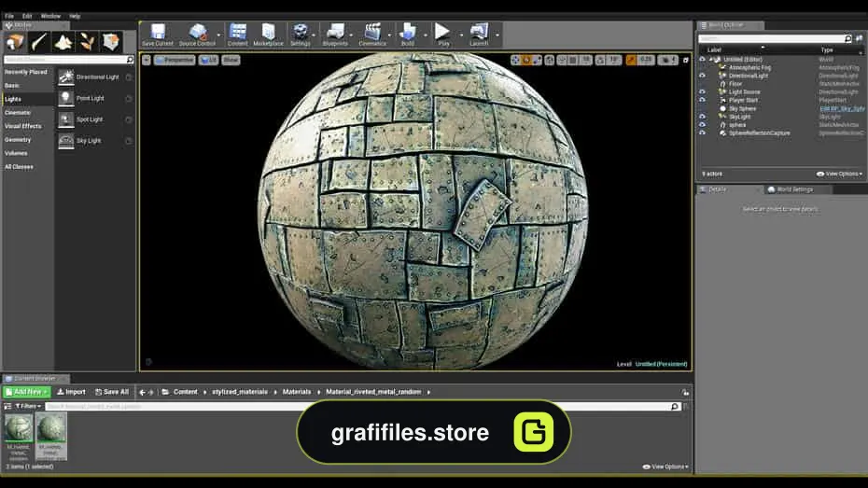Screen dimensions: 868x488
Task: Select the Landscape mode icon
Action: [x=63, y=42]
